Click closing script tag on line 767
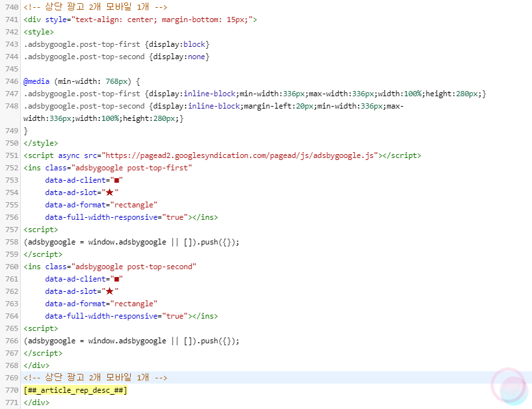Image resolution: width=532 pixels, height=409 pixels. pyautogui.click(x=43, y=353)
